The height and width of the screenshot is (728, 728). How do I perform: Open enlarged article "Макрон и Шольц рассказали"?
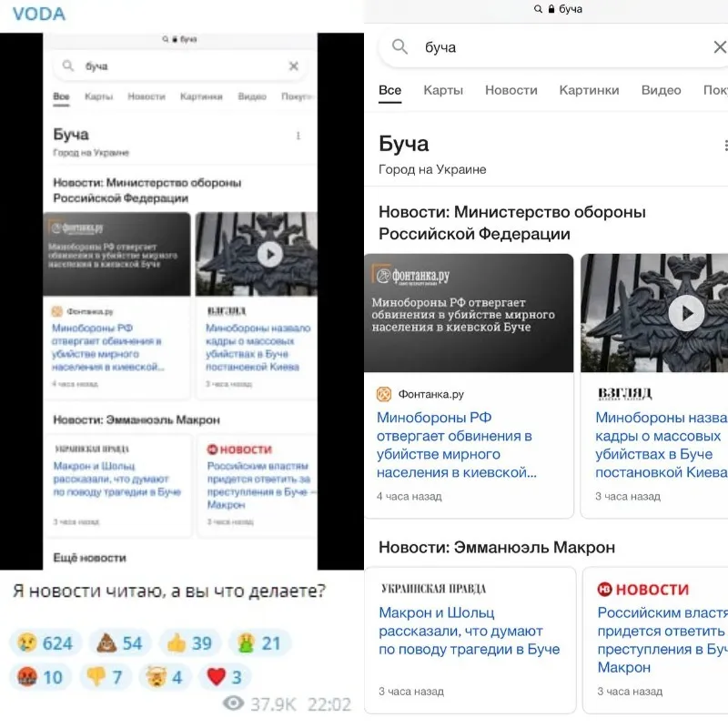tap(469, 631)
